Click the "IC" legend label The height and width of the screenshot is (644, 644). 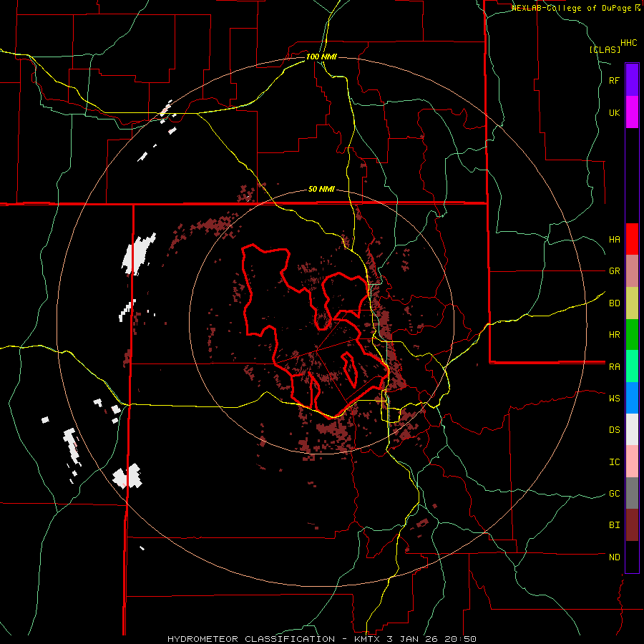click(614, 462)
